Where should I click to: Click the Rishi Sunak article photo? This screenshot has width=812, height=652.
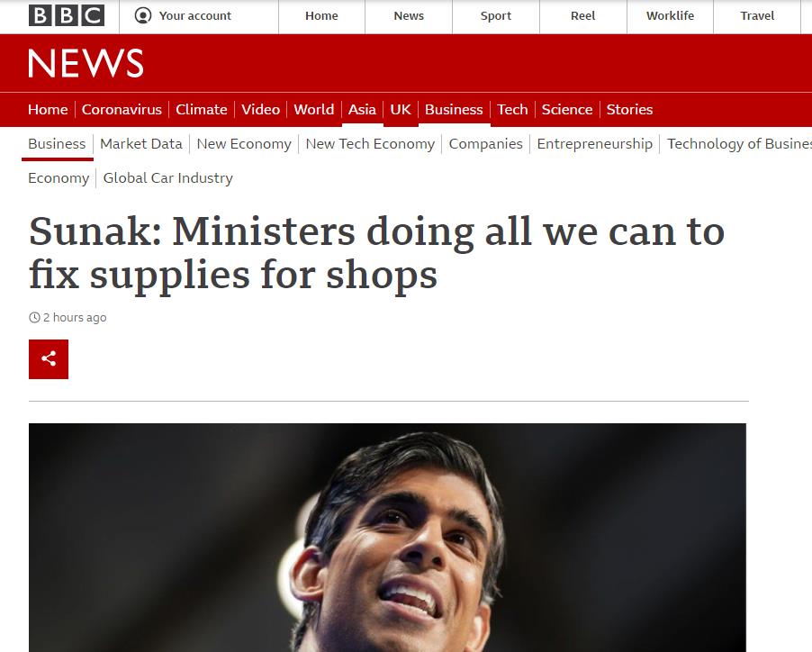(387, 538)
